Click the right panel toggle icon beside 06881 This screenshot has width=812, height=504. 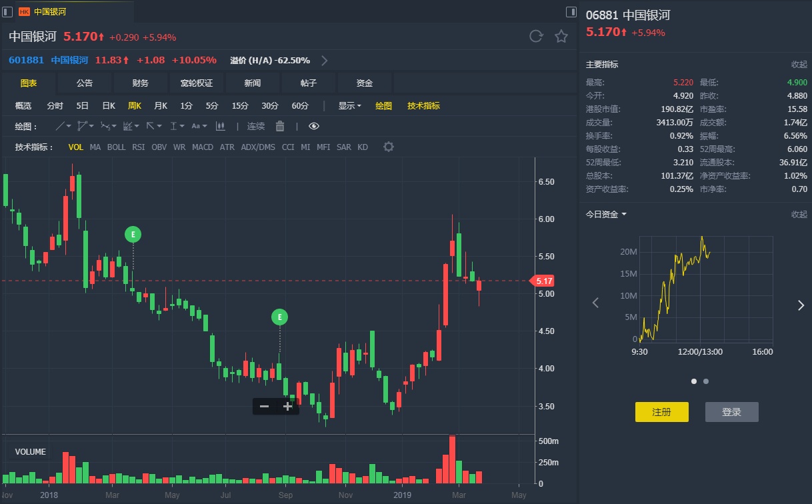[571, 11]
